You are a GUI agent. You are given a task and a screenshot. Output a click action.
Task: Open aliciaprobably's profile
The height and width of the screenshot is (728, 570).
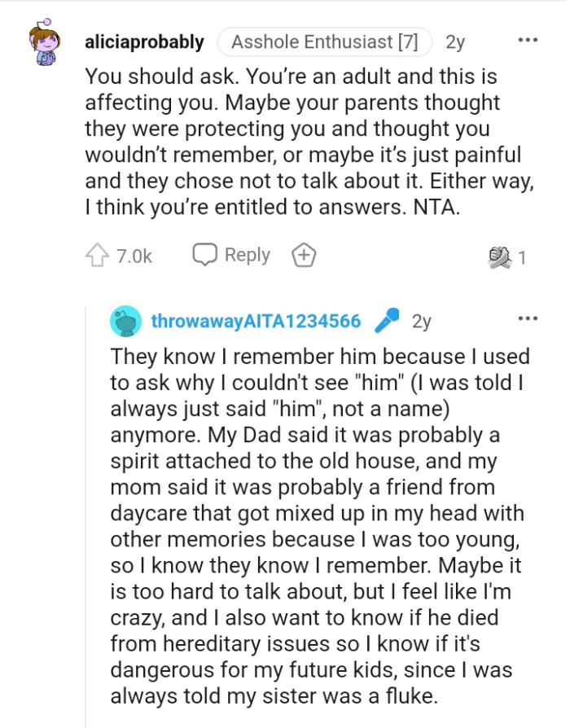[x=144, y=41]
